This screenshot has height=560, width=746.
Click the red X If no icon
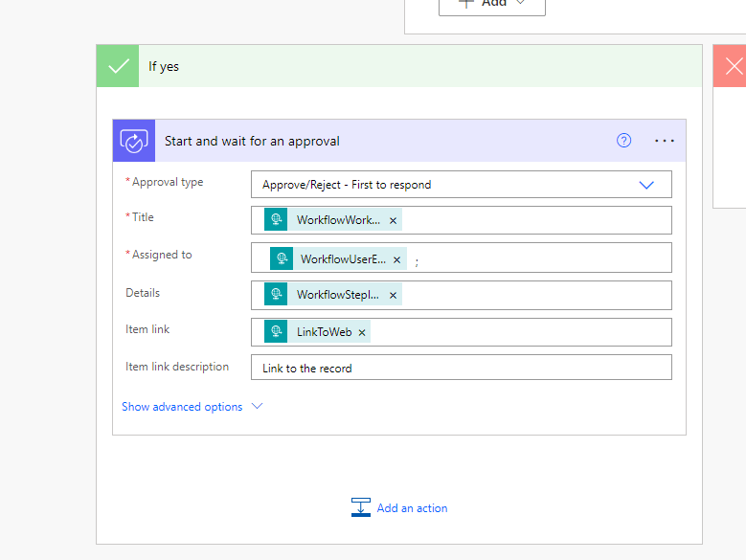733,66
